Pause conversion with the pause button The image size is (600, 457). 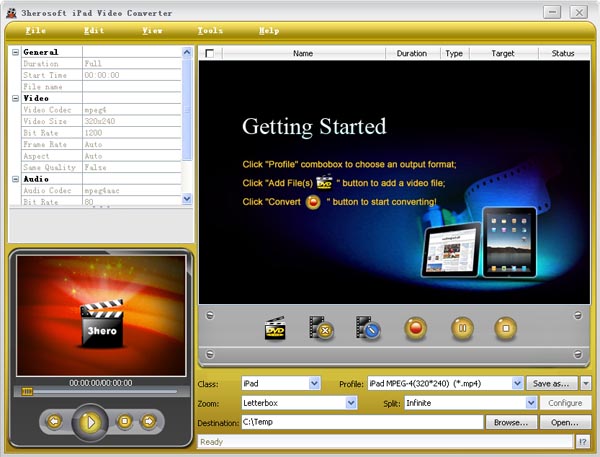(462, 328)
